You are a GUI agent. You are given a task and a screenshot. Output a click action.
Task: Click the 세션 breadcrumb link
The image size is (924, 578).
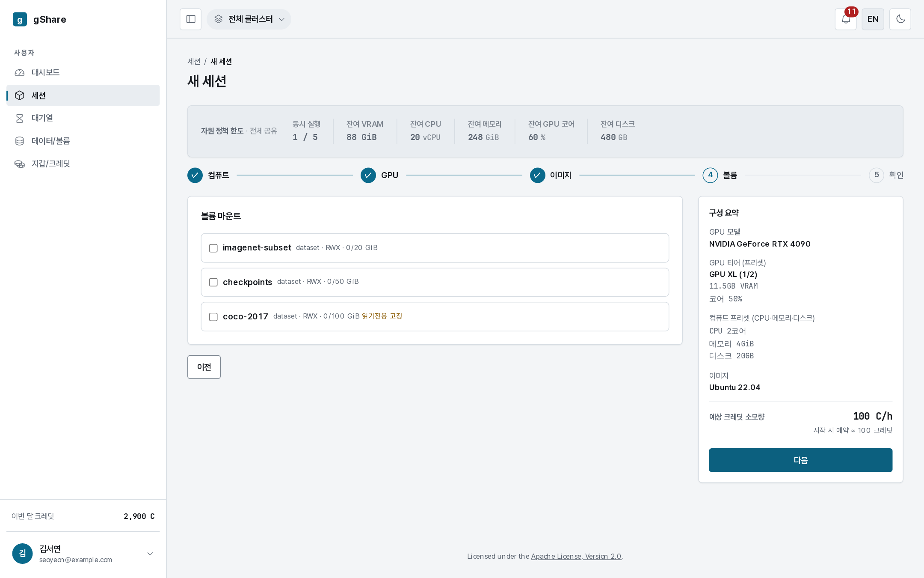(x=194, y=62)
